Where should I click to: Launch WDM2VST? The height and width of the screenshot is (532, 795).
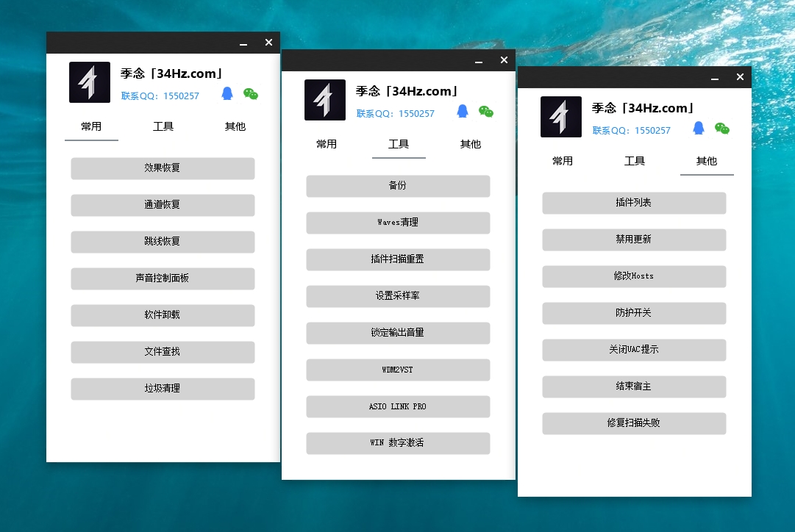pos(398,370)
